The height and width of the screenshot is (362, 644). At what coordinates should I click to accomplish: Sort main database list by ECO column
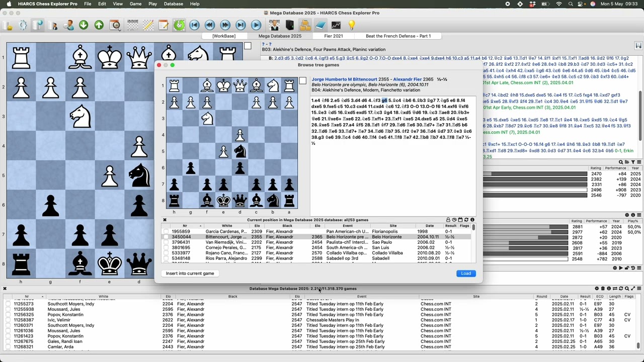pyautogui.click(x=600, y=297)
